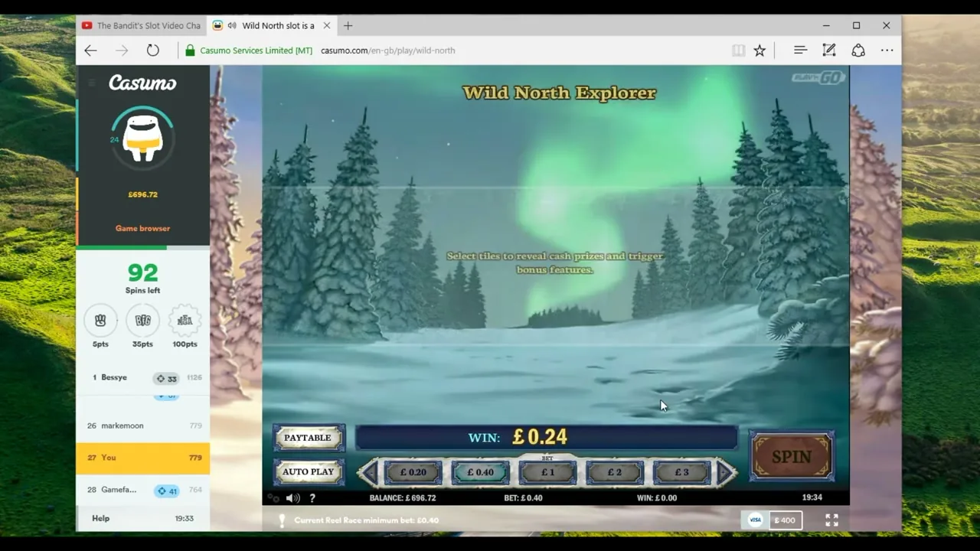This screenshot has height=551, width=980.
Task: Open the web note pen icon
Action: point(829,51)
